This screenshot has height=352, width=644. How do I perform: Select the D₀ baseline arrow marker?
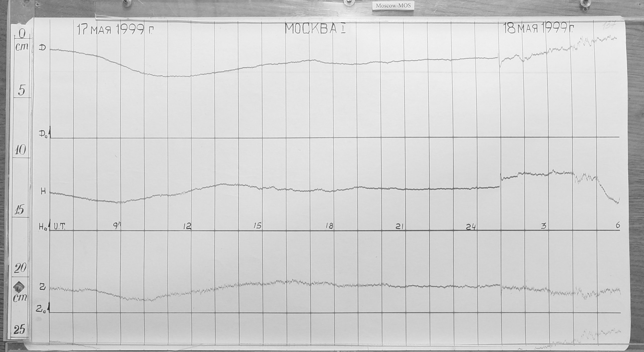[x=50, y=133]
